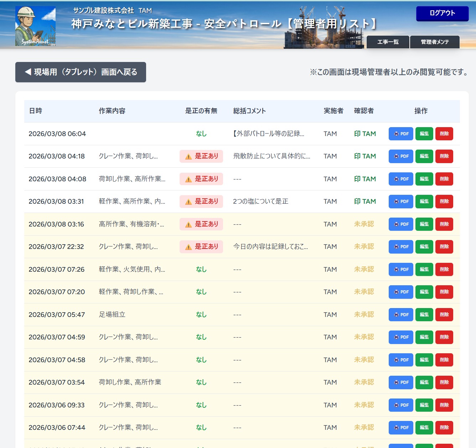Get PDF of 2026/03/07 05:47 足場組立 record
This screenshot has height=448, width=476.
coord(401,315)
